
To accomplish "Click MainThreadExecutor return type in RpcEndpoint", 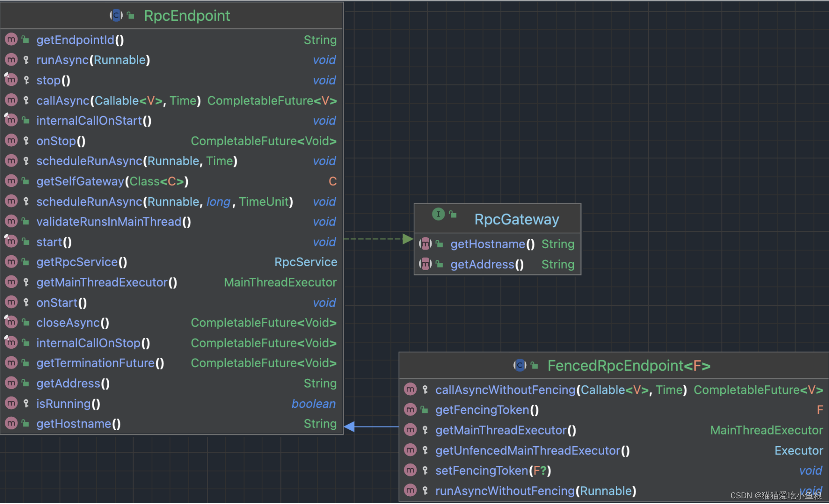I will click(x=280, y=282).
